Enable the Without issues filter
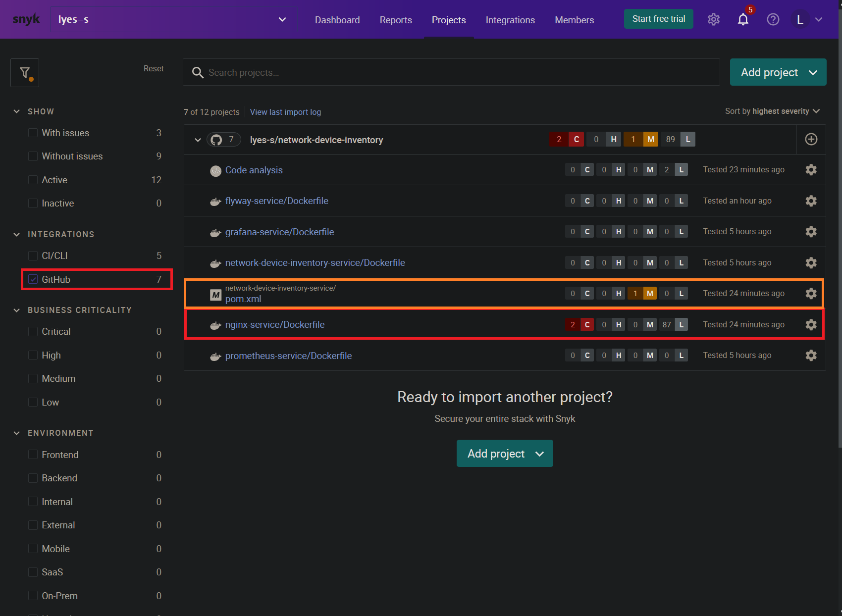This screenshot has width=842, height=616. (x=33, y=156)
